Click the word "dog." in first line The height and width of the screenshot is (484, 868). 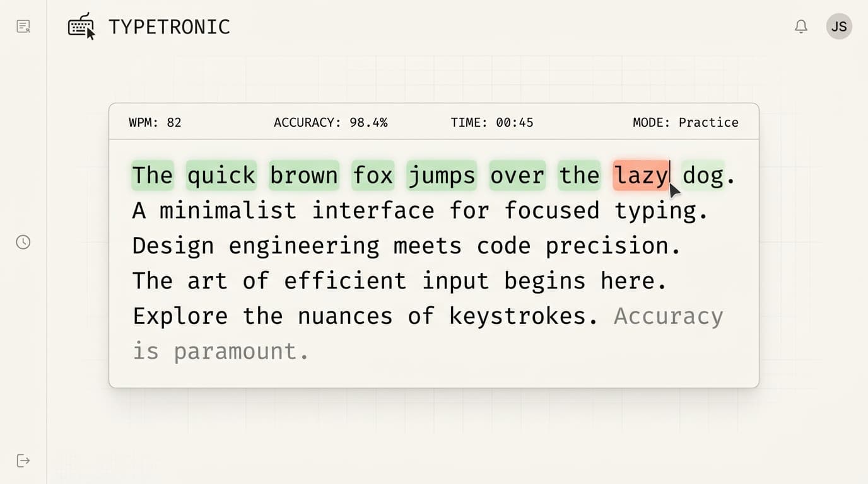coord(709,175)
